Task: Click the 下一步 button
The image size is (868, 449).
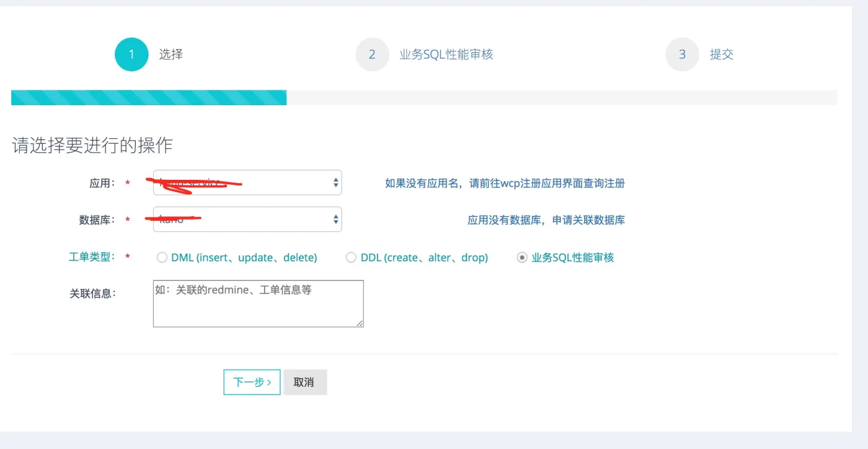Action: [252, 382]
